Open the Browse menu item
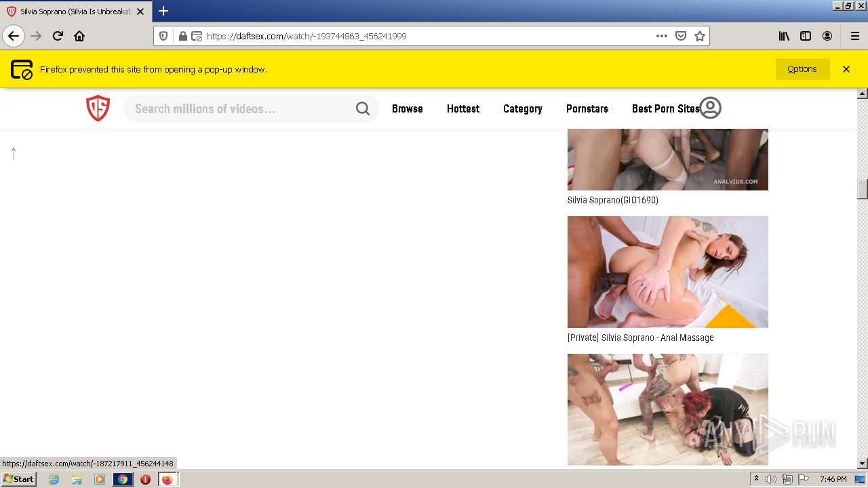The image size is (868, 488). [x=408, y=108]
